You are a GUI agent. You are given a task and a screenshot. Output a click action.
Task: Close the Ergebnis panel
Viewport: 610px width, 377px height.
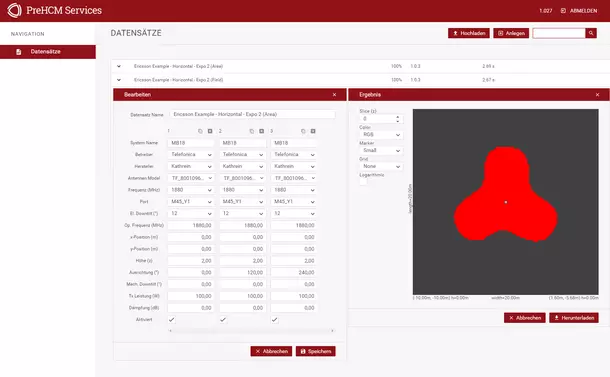pos(598,95)
